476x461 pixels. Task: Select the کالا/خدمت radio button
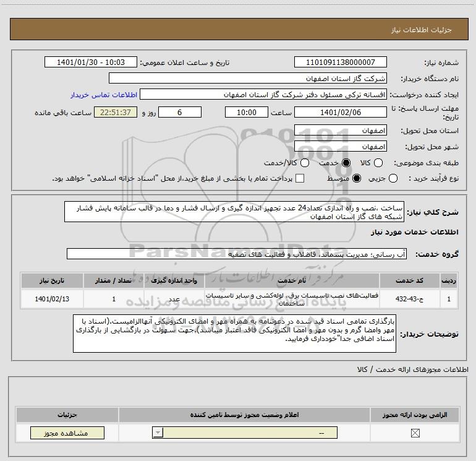click(x=305, y=163)
